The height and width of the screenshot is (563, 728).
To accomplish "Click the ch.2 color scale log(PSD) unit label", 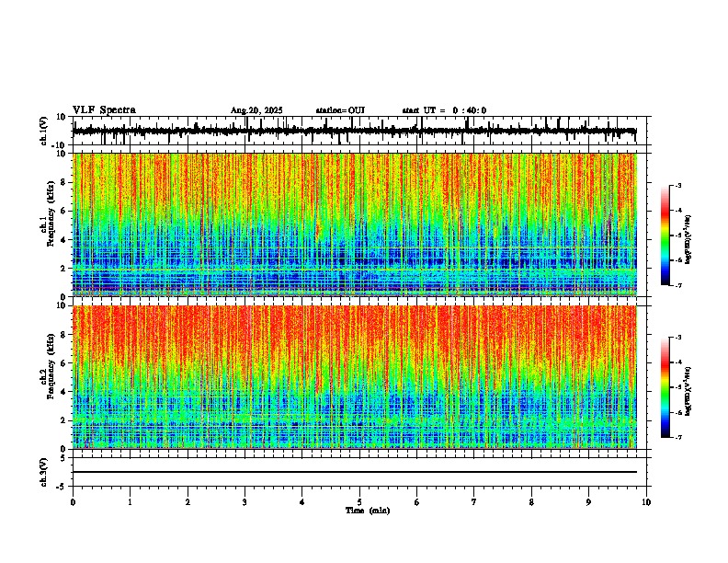I will 688,391.
